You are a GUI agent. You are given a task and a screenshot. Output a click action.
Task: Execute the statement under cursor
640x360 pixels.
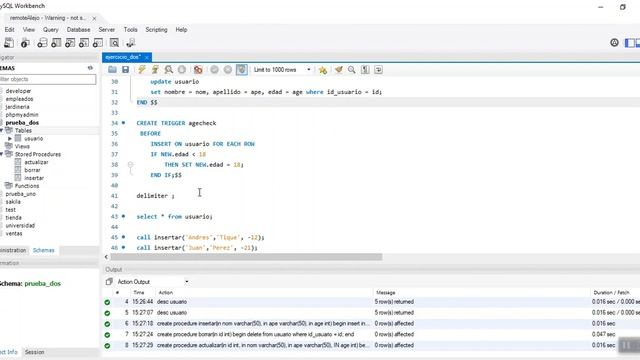click(x=155, y=70)
